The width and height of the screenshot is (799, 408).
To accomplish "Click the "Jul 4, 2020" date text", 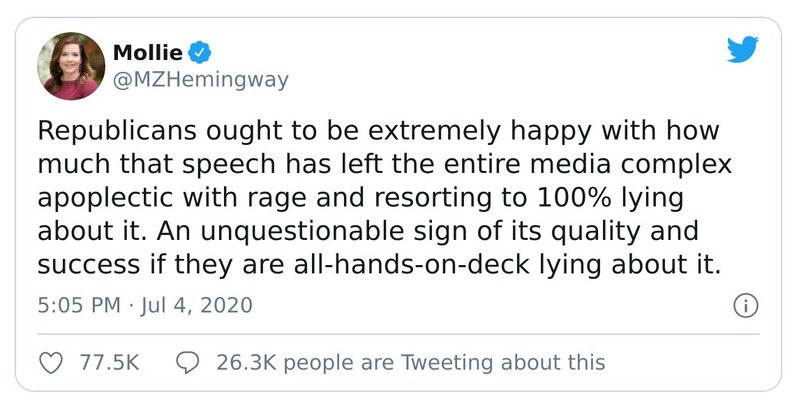I will (196, 306).
